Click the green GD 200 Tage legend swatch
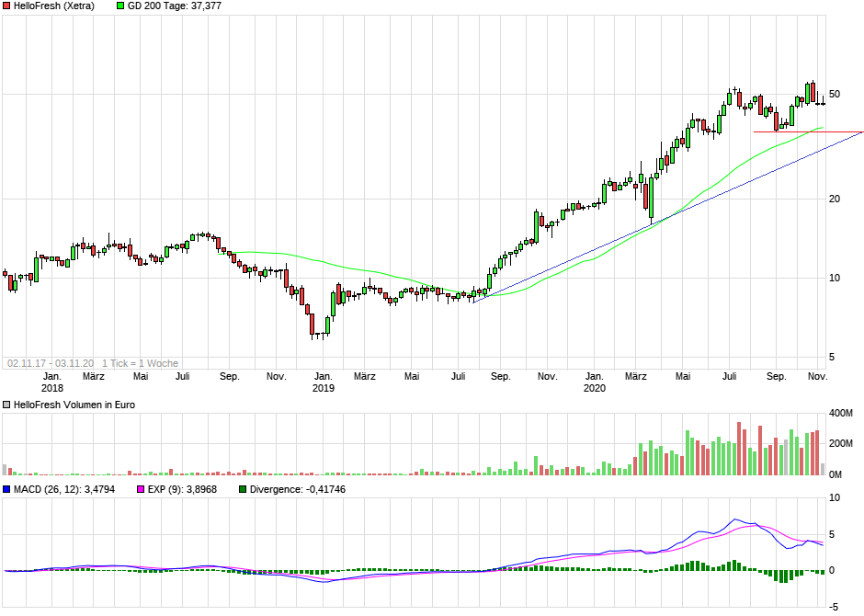864x616 pixels. coord(120,6)
